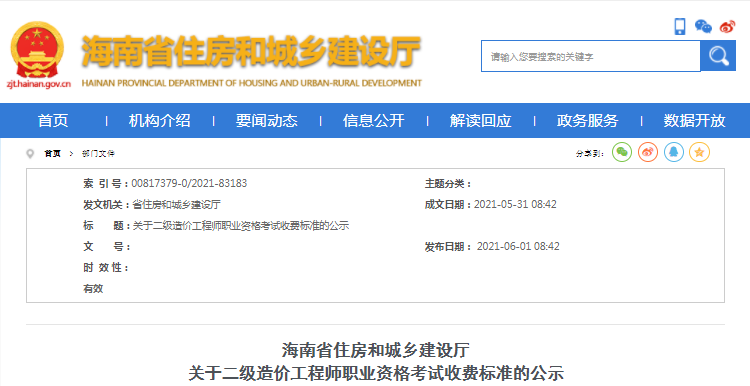750x386 pixels.
Task: Share to Qzone yellow star icon
Action: [699, 153]
